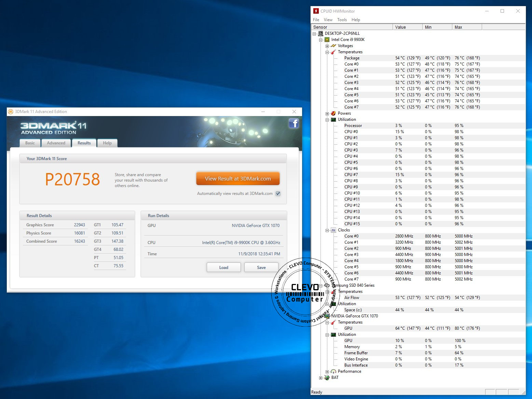This screenshot has height=399, width=532.
Task: Switch to the Results tab in 3DMark
Action: coord(84,143)
